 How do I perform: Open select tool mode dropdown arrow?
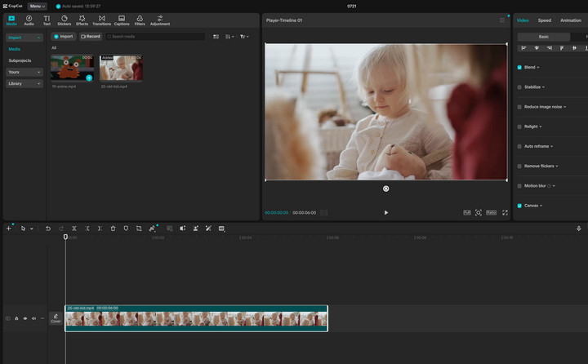tap(32, 229)
